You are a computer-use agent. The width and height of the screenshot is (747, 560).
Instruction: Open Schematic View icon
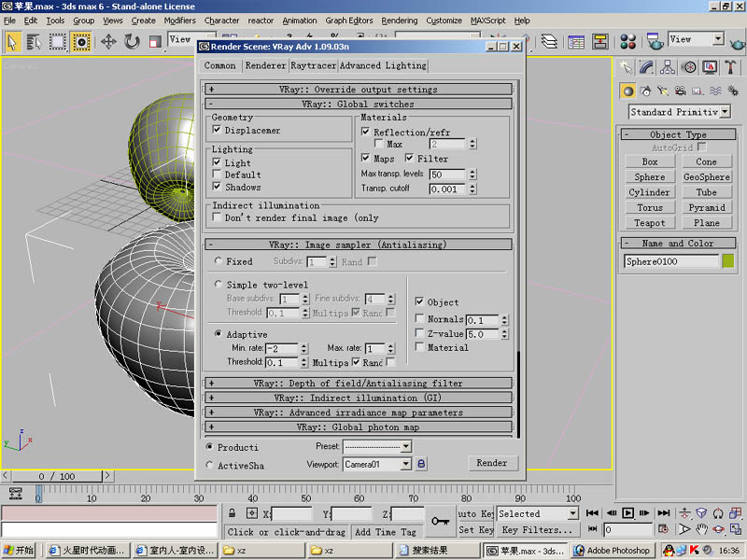pyautogui.click(x=599, y=42)
